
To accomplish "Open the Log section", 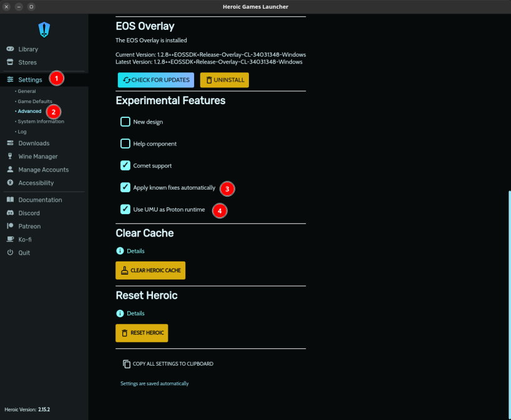I will (x=22, y=132).
